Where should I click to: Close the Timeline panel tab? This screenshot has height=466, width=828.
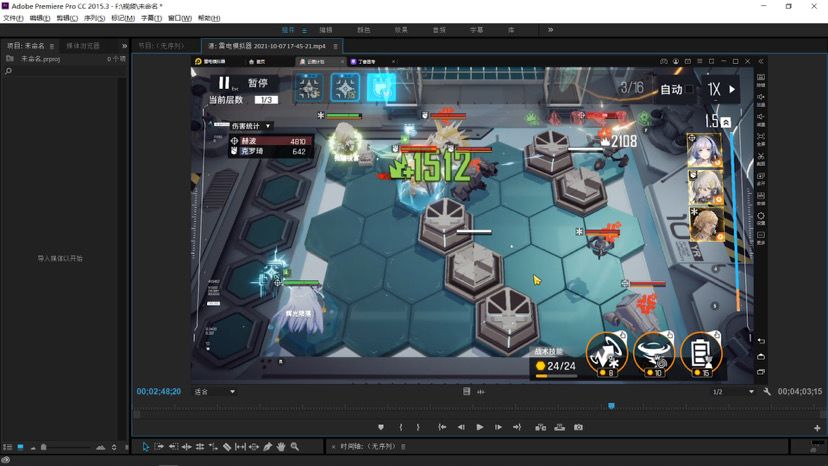click(x=333, y=446)
